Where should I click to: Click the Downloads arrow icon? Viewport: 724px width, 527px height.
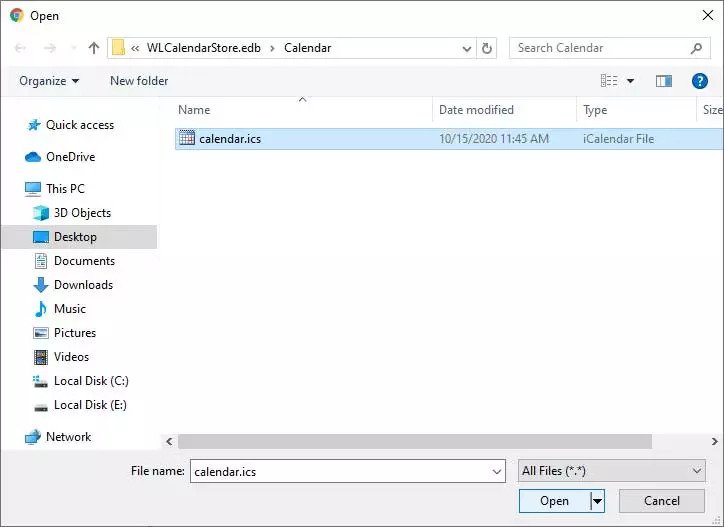coord(41,285)
